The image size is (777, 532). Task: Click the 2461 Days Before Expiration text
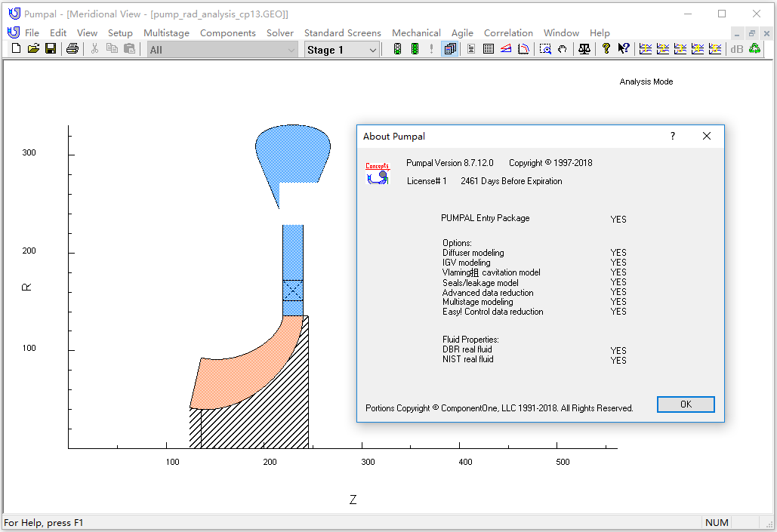coord(511,181)
